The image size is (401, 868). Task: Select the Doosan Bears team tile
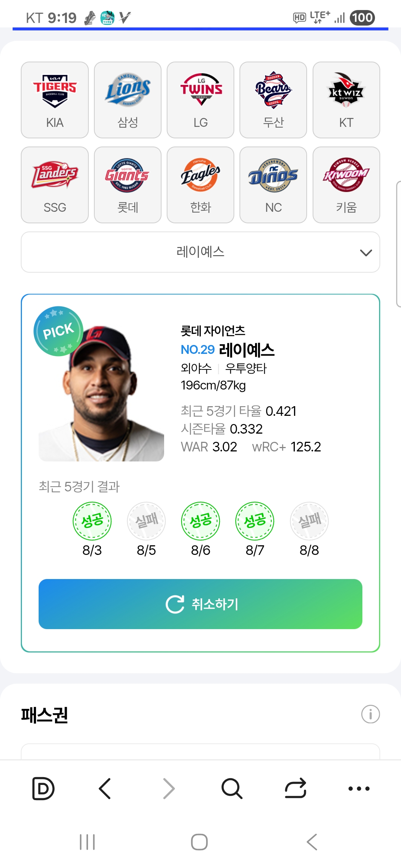[x=273, y=100]
